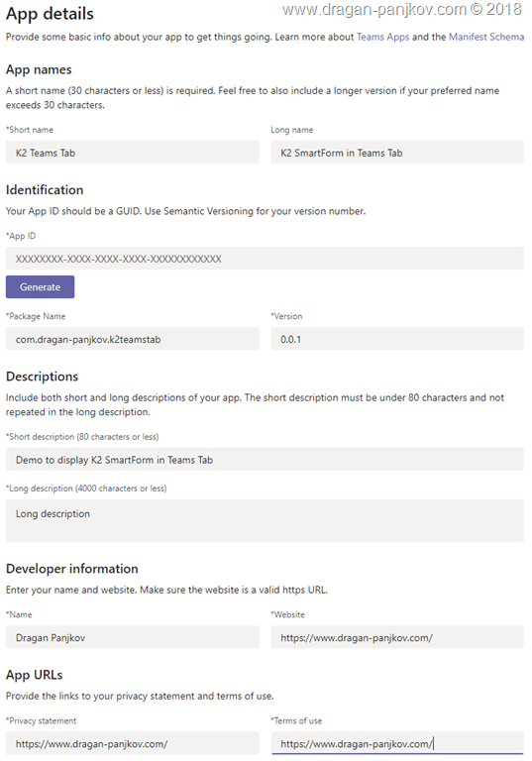Click the Package Name input field

click(x=133, y=339)
